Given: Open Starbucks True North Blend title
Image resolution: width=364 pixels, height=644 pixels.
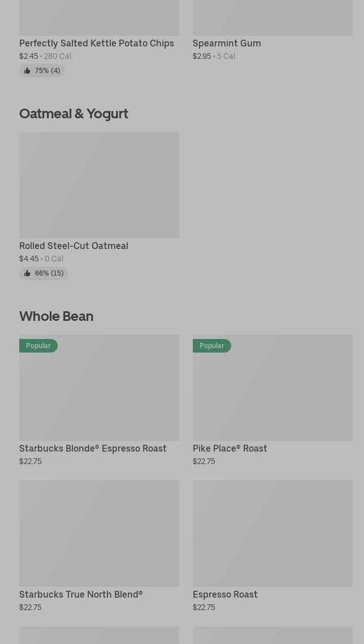Looking at the screenshot, I should (81, 594).
